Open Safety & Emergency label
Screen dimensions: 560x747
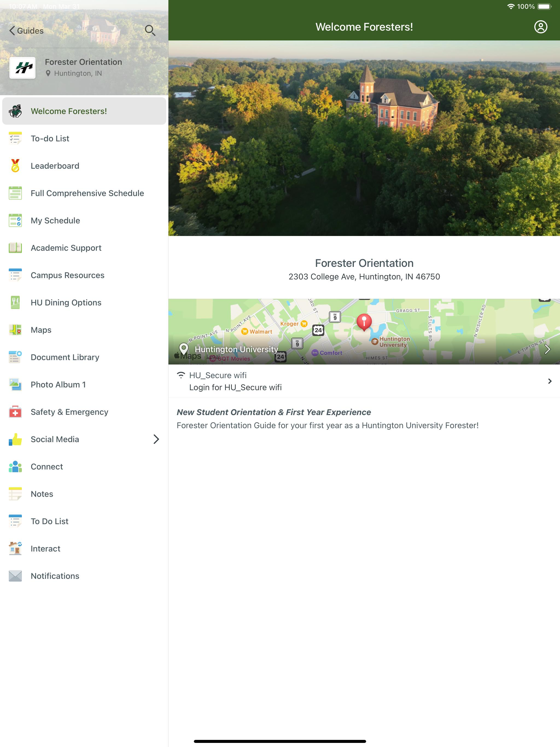69,412
